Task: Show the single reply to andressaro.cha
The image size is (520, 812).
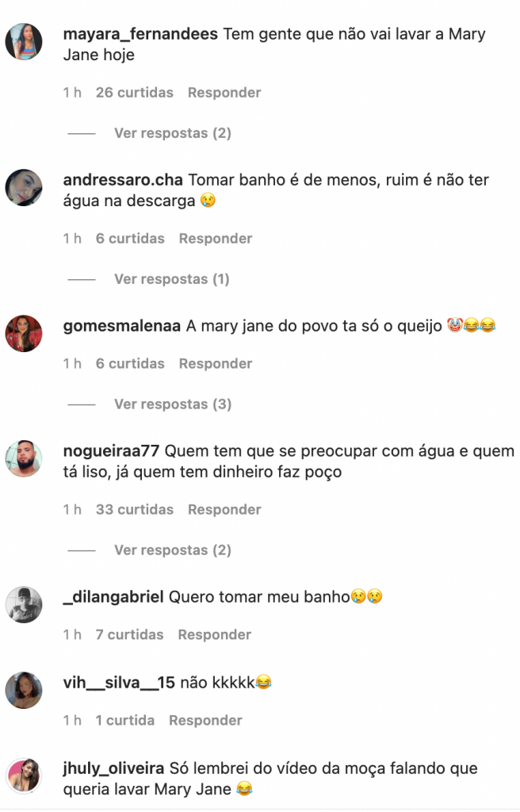Action: click(x=171, y=279)
